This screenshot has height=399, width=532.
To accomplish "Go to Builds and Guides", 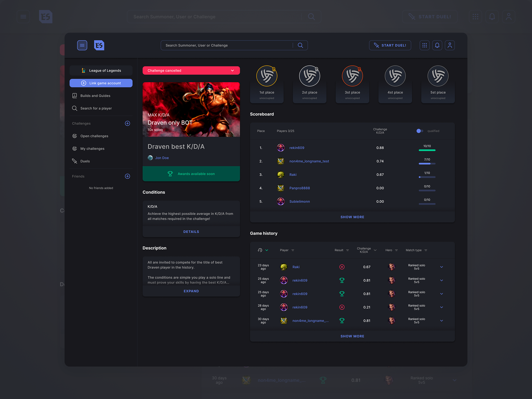I will click(x=95, y=96).
